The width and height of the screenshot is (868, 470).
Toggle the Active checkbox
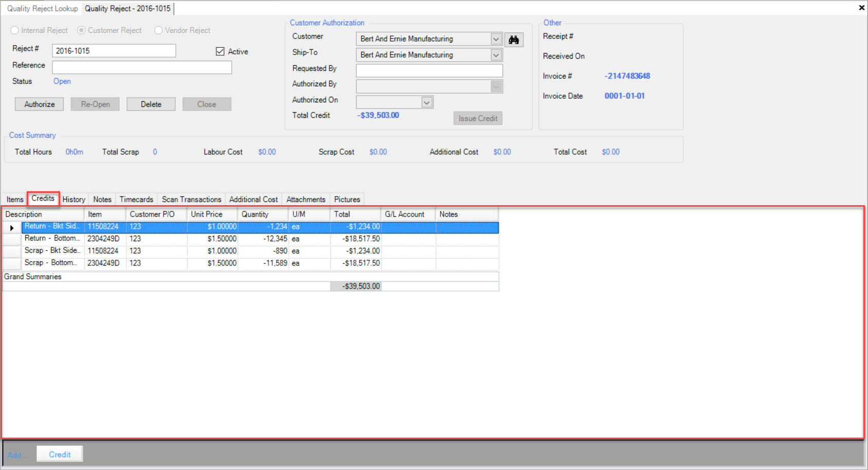220,51
